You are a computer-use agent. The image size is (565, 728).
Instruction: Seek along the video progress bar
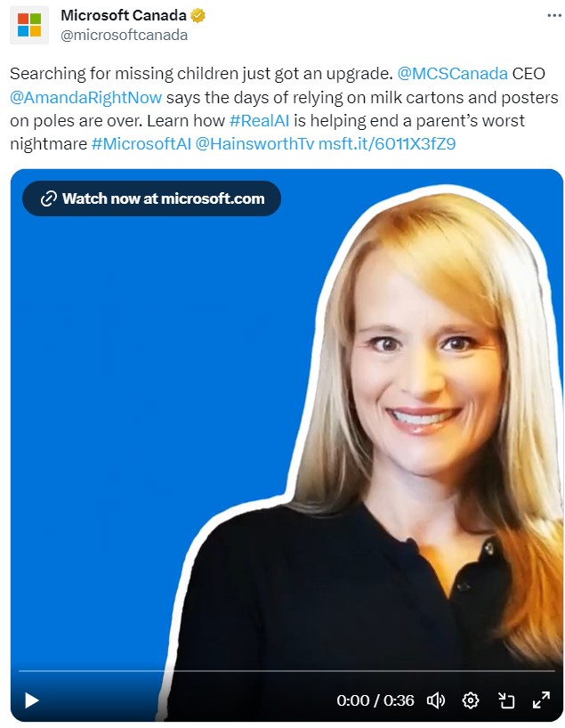click(287, 671)
